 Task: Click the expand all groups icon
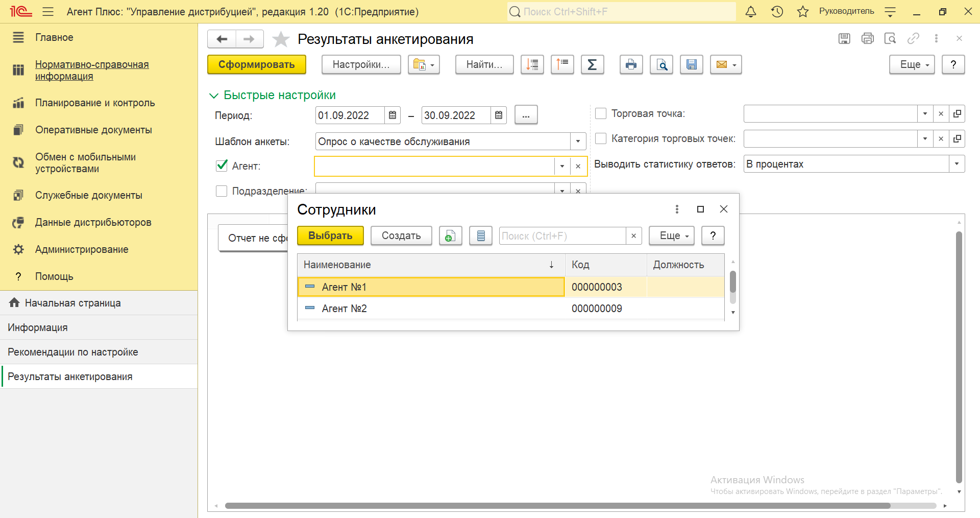tap(532, 65)
